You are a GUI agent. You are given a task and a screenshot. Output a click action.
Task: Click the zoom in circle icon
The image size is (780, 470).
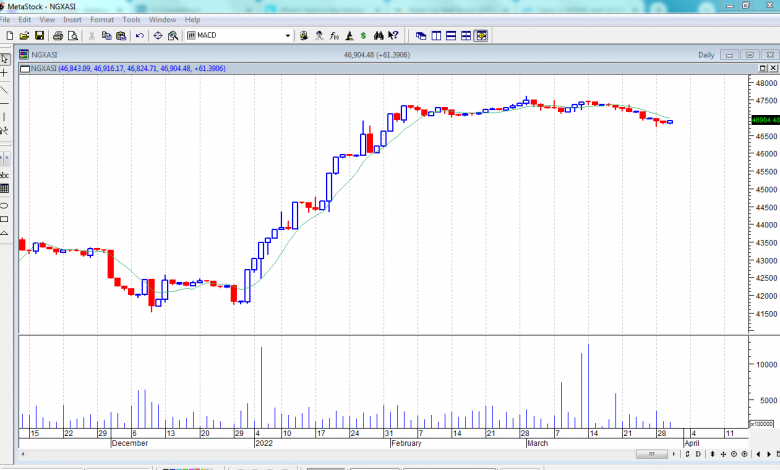pyautogui.click(x=744, y=454)
